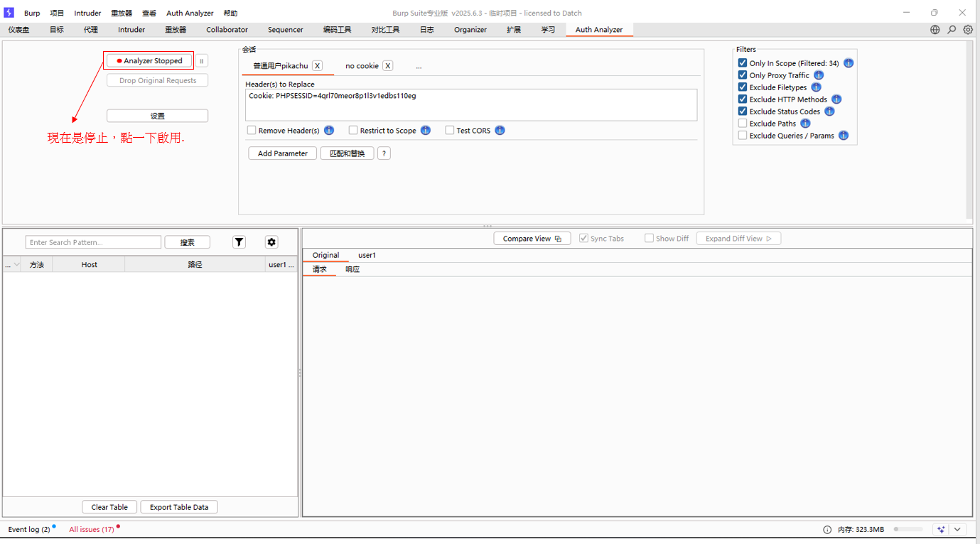Click the pause icon beside Analyzer Stopped
980x544 pixels.
(x=202, y=61)
